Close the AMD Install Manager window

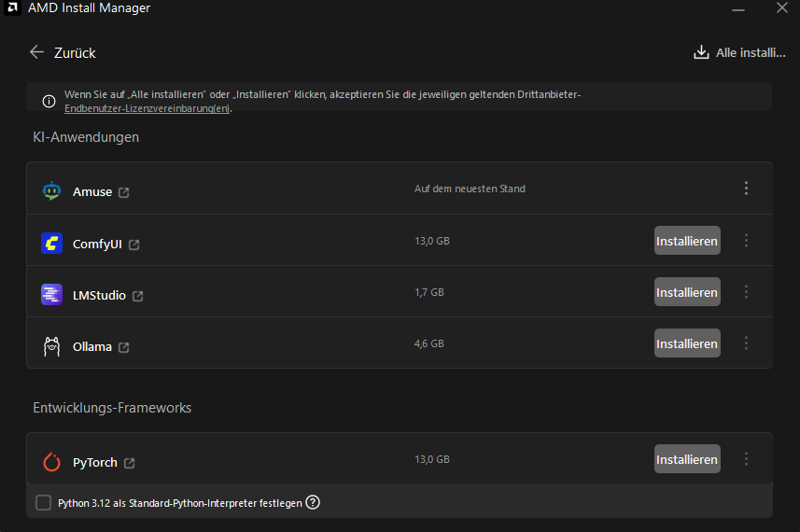782,7
